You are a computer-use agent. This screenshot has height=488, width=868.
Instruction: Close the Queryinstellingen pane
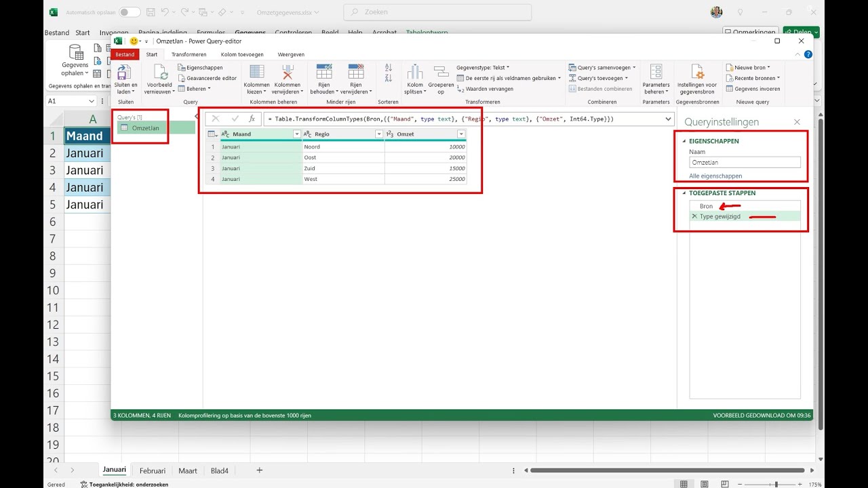[x=797, y=122]
